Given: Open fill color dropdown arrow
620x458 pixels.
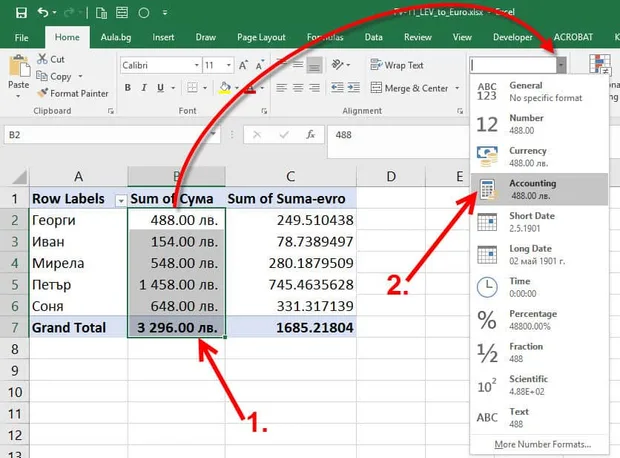Looking at the screenshot, I should click(237, 88).
